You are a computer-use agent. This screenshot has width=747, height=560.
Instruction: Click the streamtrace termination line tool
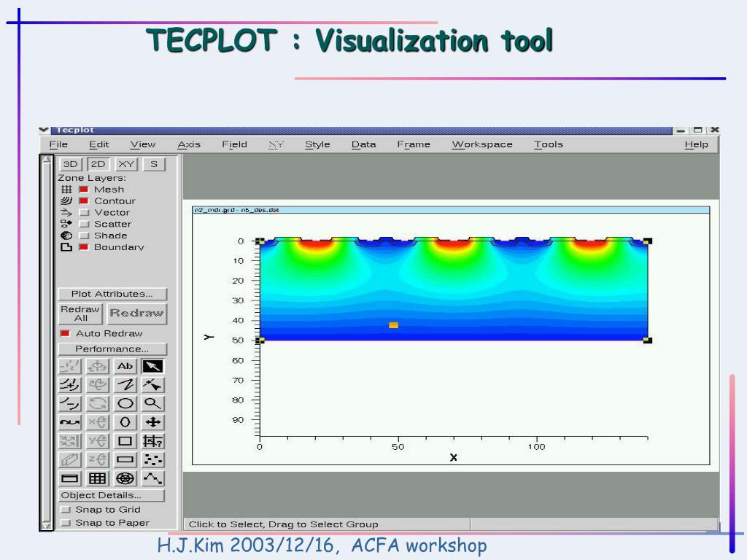point(69,404)
